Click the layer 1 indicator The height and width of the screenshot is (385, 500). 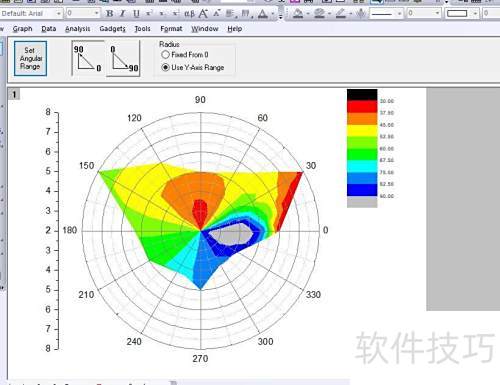click(14, 95)
